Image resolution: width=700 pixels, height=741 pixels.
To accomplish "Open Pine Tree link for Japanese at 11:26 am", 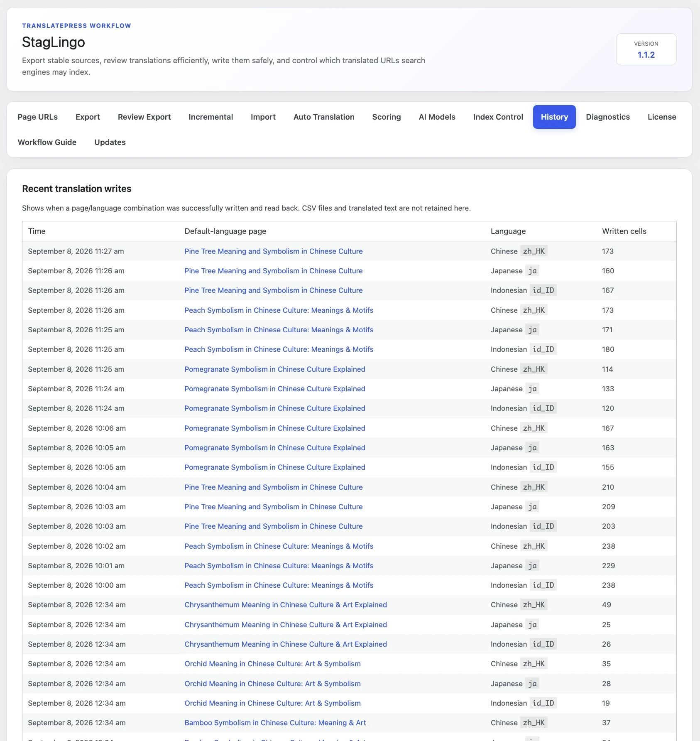I will coord(274,271).
